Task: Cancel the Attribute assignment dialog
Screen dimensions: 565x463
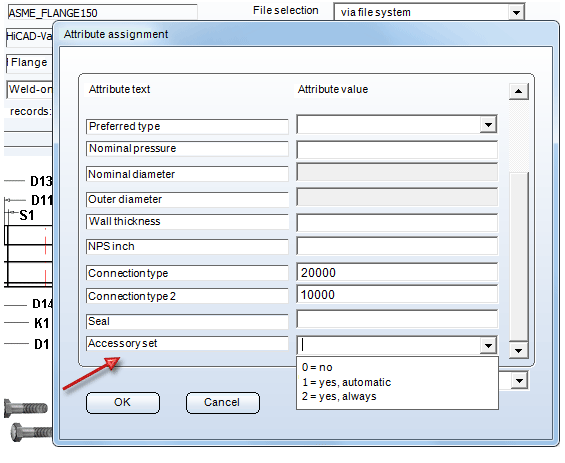Action: pos(222,403)
